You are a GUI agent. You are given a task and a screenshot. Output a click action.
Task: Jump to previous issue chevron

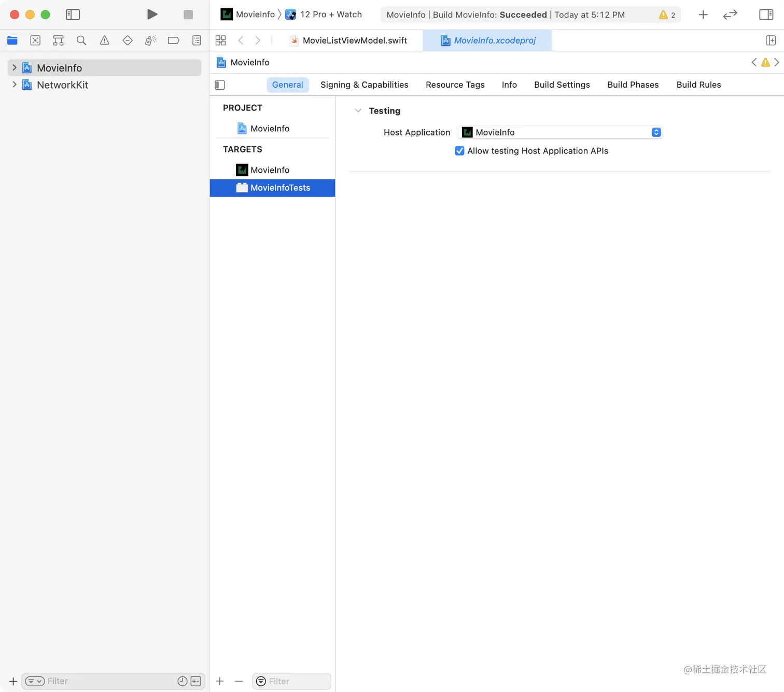754,62
